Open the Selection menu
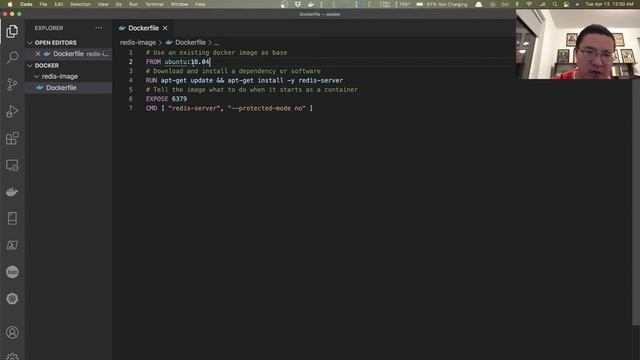The height and width of the screenshot is (360, 640). pyautogui.click(x=80, y=4)
